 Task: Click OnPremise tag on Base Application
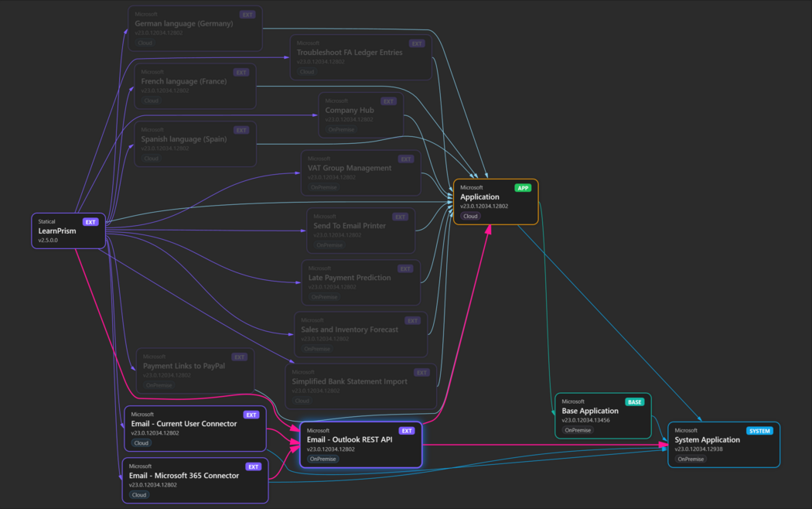(x=578, y=430)
